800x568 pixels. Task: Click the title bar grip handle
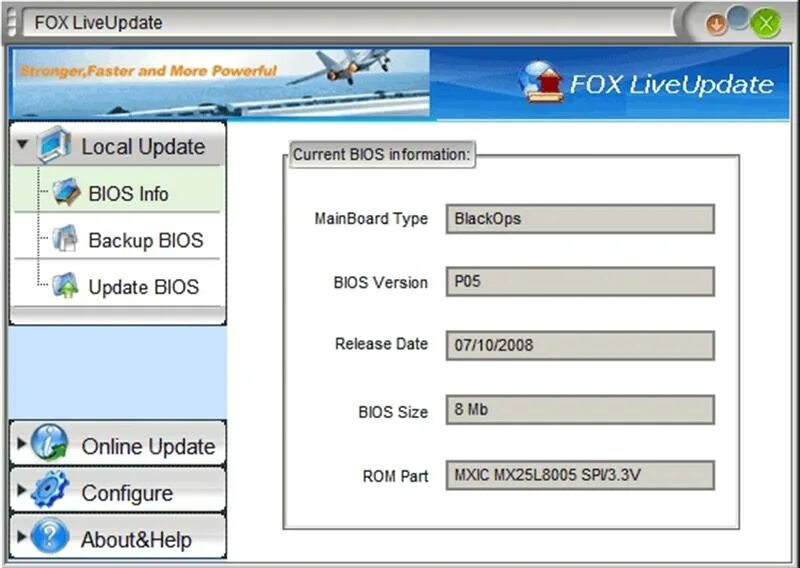click(x=12, y=23)
